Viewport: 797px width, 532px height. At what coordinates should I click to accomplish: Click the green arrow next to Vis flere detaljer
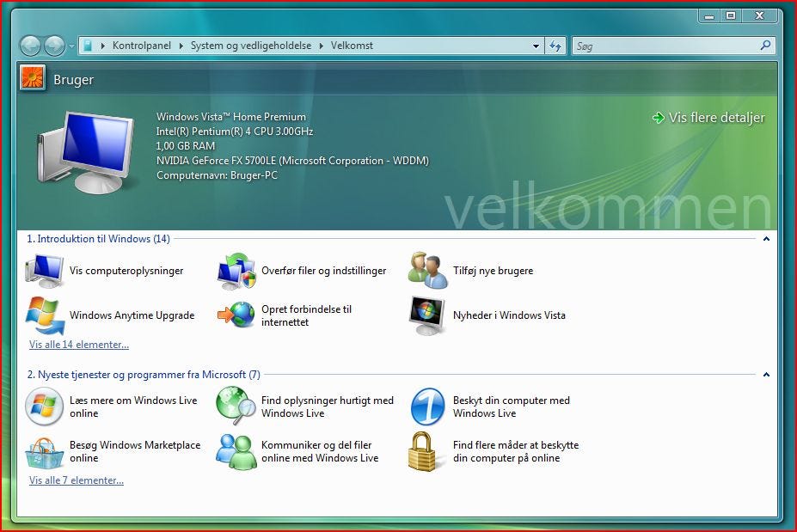pyautogui.click(x=659, y=118)
